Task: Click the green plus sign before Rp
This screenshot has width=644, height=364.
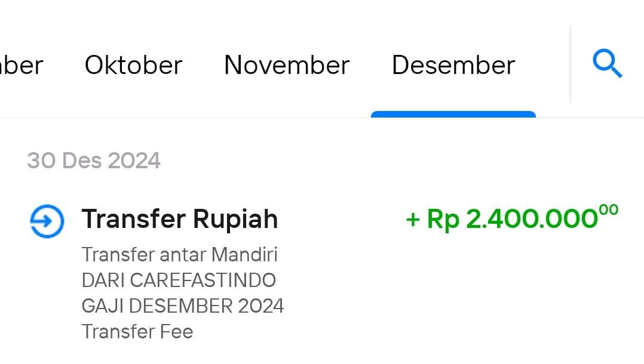Action: click(413, 220)
